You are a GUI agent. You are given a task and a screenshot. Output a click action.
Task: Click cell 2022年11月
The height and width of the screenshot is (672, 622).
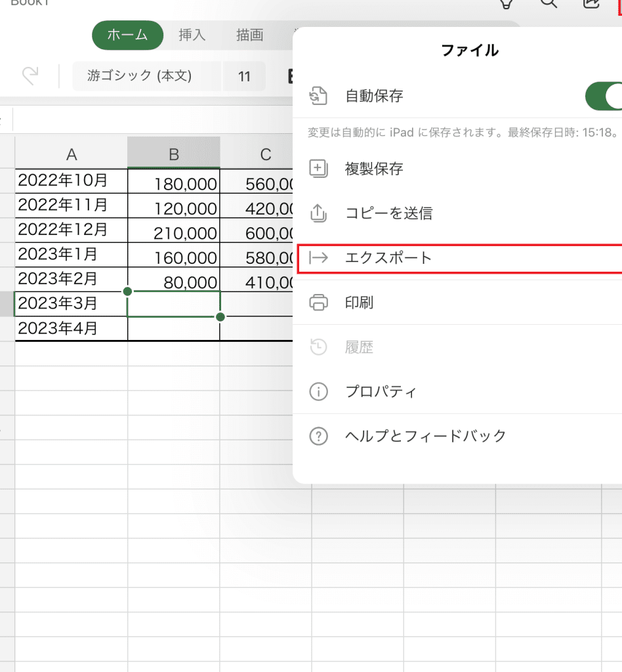[x=71, y=205]
